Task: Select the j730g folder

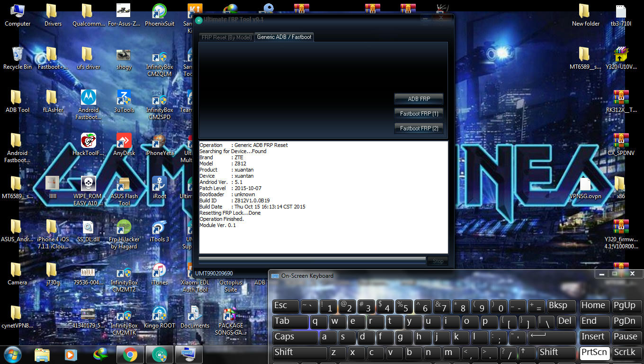Action: pyautogui.click(x=53, y=274)
